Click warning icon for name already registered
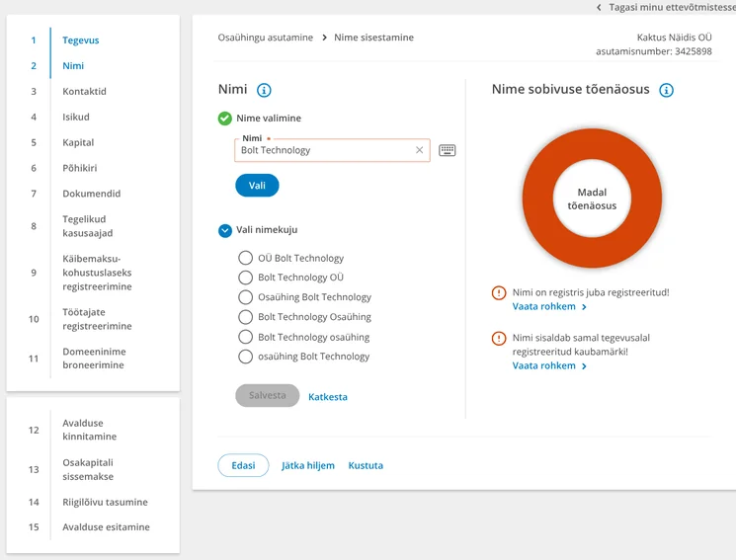The width and height of the screenshot is (736, 560). pyautogui.click(x=499, y=293)
